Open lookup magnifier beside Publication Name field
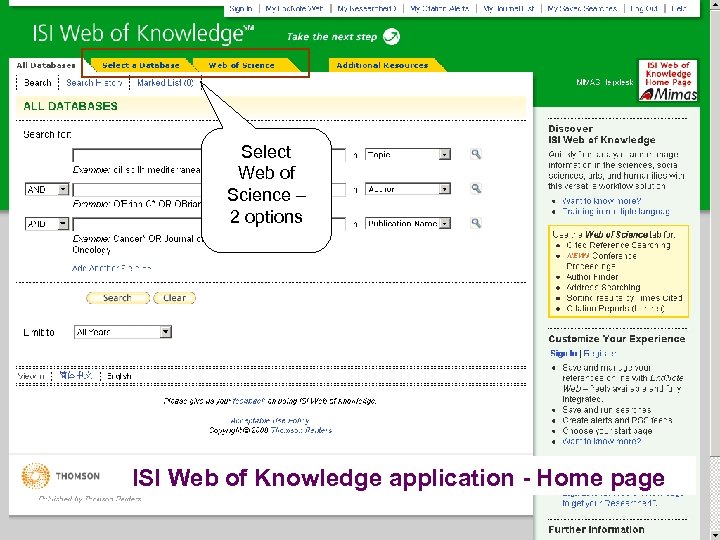The width and height of the screenshot is (720, 540). click(476, 223)
